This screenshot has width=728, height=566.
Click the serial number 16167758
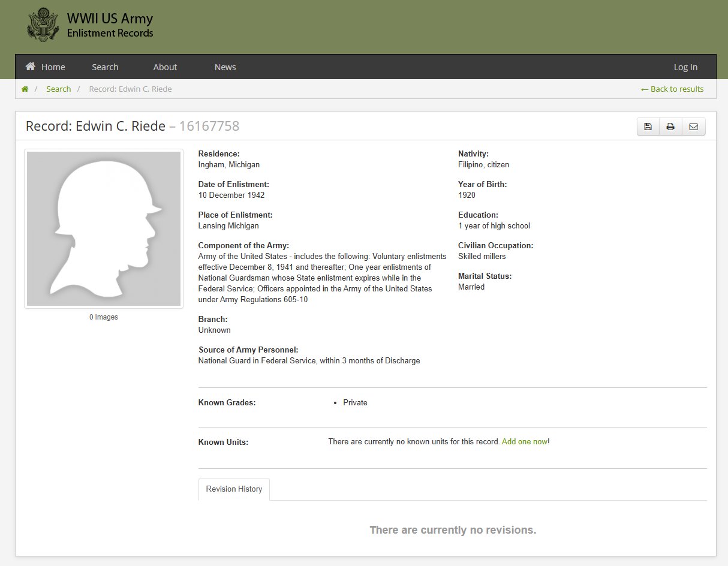click(x=209, y=127)
